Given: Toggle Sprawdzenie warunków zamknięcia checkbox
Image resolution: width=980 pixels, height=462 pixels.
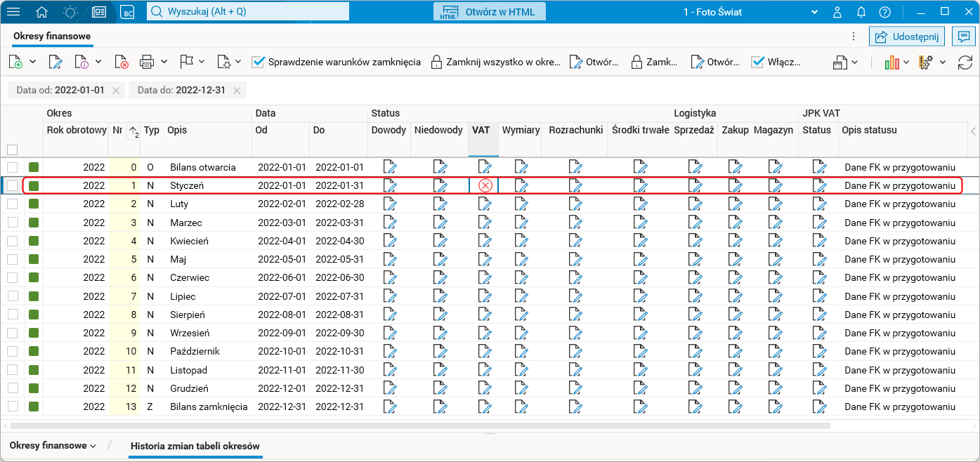Looking at the screenshot, I should click(258, 62).
